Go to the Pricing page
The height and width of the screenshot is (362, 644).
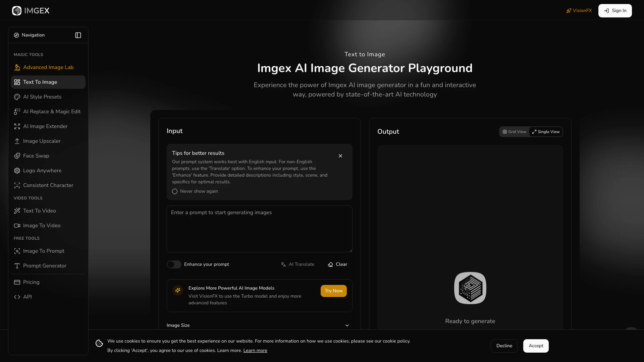click(x=31, y=282)
